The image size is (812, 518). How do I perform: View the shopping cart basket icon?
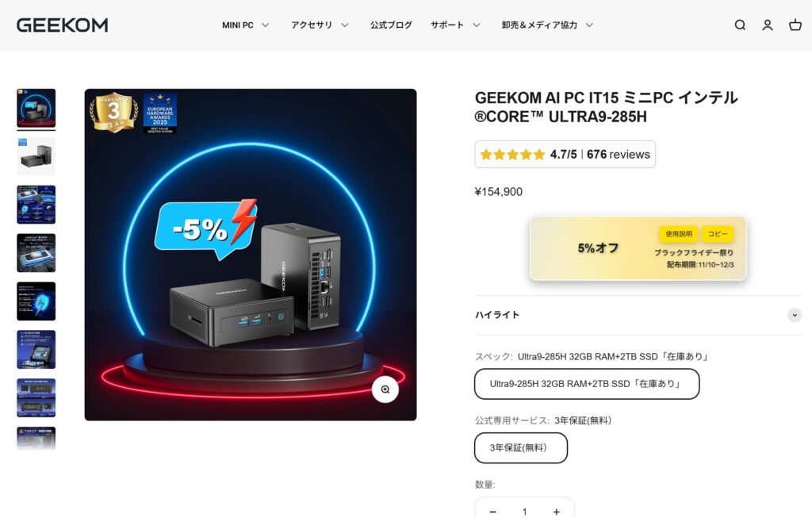(x=795, y=25)
